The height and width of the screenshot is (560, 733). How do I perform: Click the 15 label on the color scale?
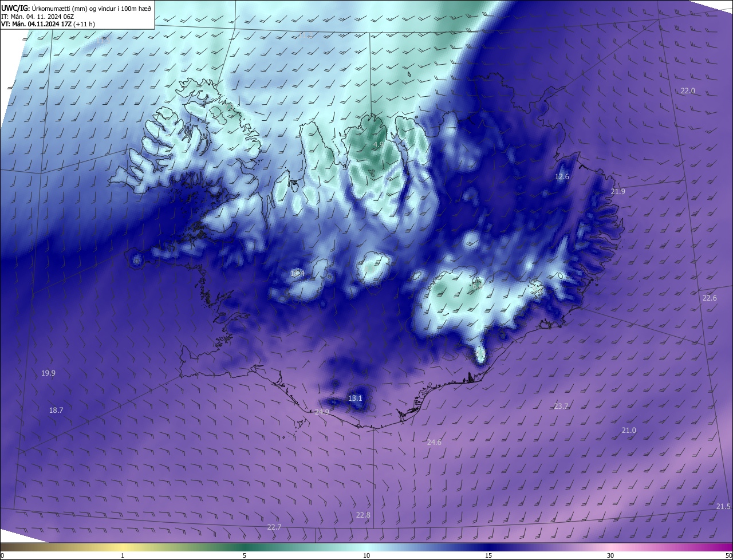tap(488, 555)
